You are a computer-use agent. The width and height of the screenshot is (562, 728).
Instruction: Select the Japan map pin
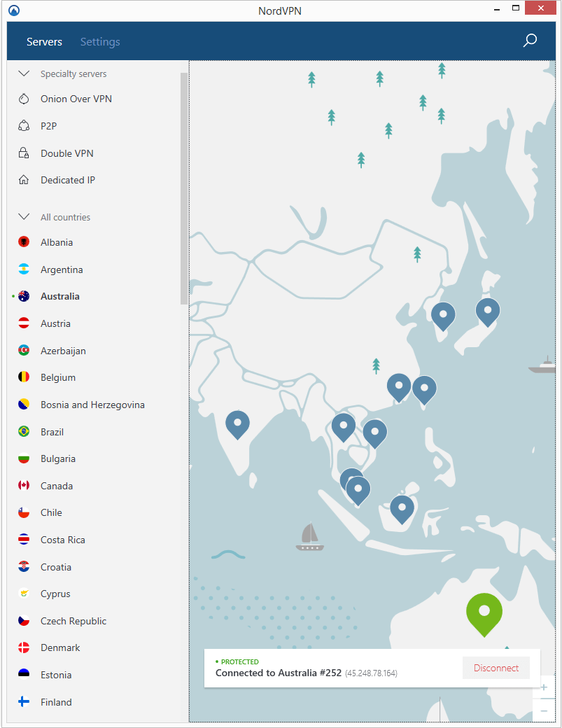click(488, 312)
